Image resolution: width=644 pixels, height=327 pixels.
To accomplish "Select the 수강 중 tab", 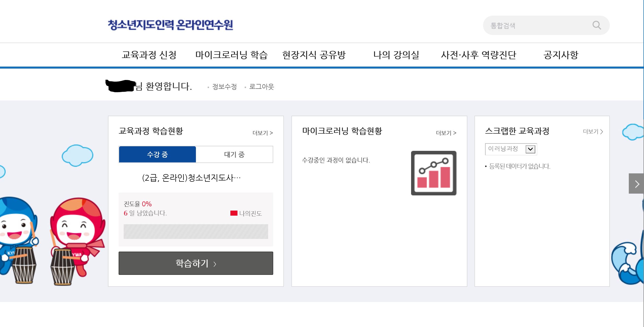I will pos(157,154).
